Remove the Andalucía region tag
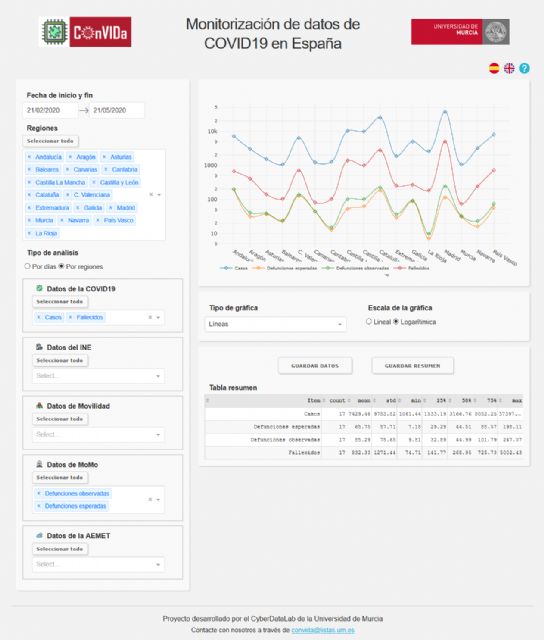The height and width of the screenshot is (640, 544). tap(29, 157)
